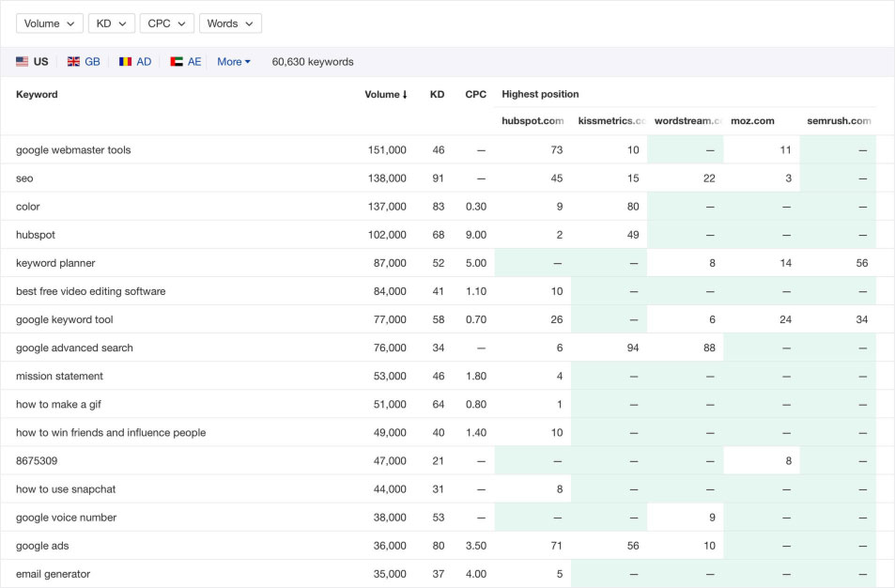
Task: Open 'best free video editing software' keyword
Action: 91,291
